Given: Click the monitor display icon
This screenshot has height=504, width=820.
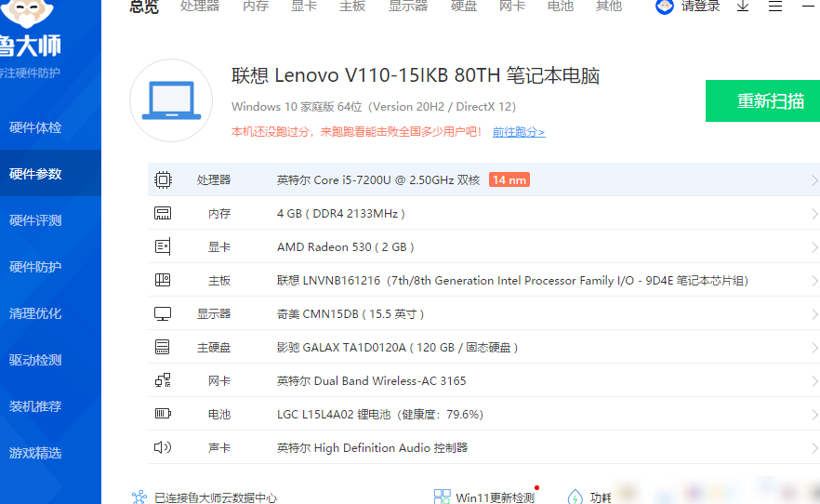Looking at the screenshot, I should point(163,313).
